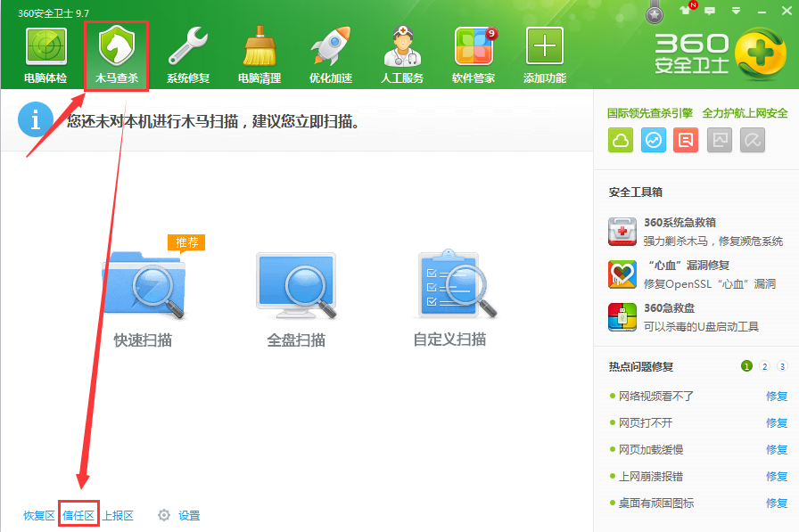Open the "心血"漏洞修复 heart icon
Image resolution: width=799 pixels, height=532 pixels.
pyautogui.click(x=622, y=274)
